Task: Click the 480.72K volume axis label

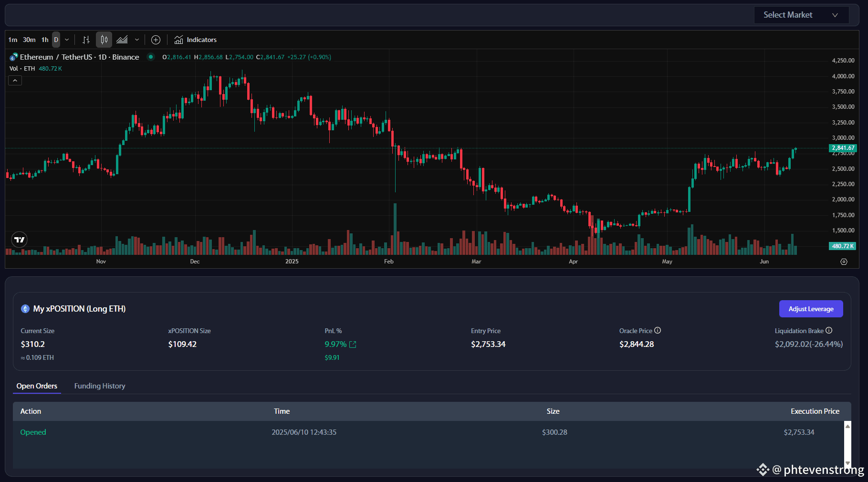Action: coord(842,246)
